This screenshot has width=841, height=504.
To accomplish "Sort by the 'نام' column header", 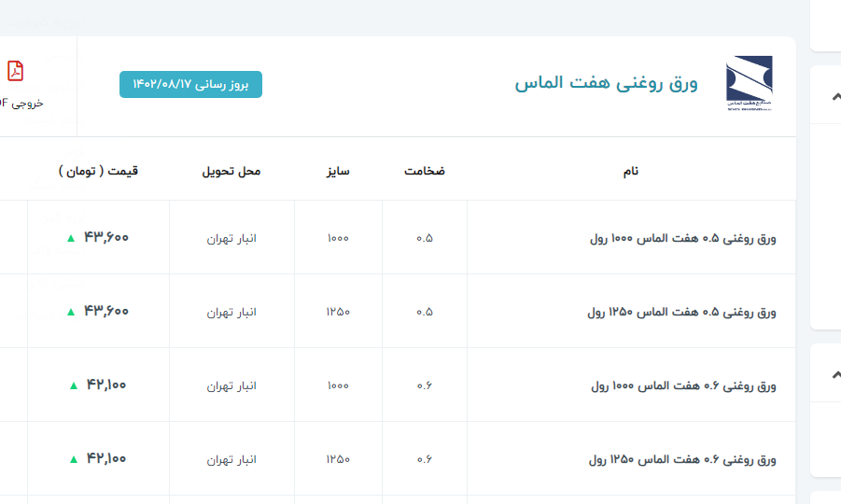I will pos(631,171).
